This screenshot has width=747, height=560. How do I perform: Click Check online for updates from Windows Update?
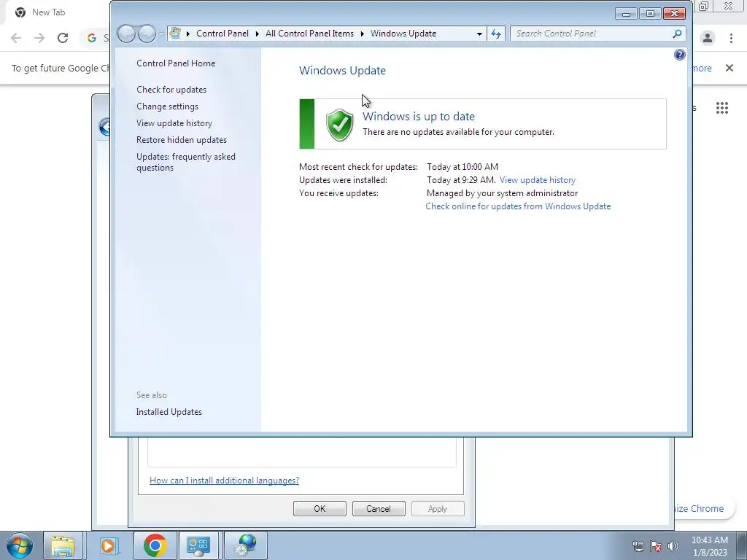click(518, 206)
